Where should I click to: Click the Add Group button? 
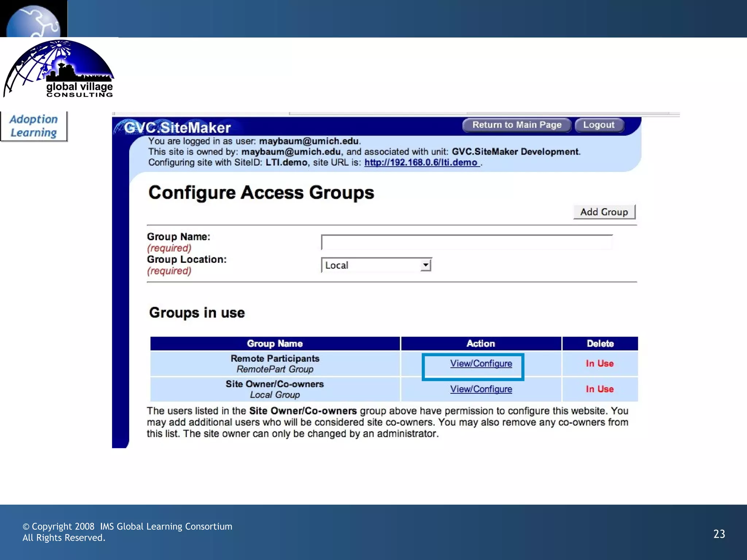pyautogui.click(x=604, y=212)
